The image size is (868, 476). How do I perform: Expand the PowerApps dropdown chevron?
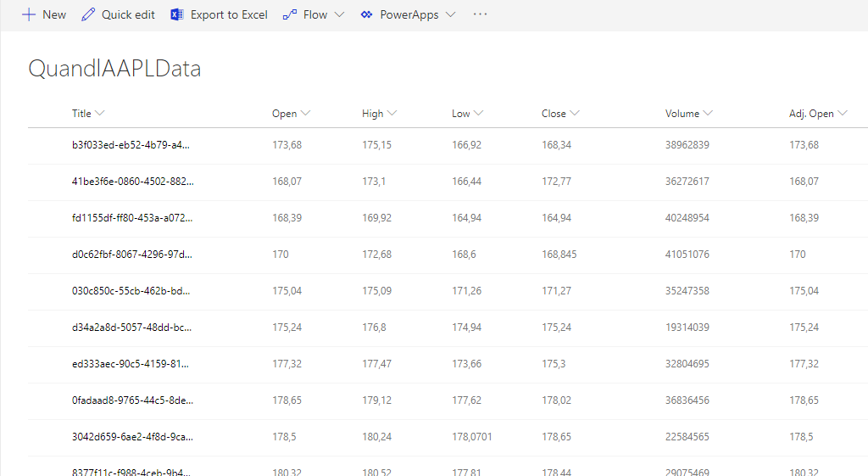(450, 14)
